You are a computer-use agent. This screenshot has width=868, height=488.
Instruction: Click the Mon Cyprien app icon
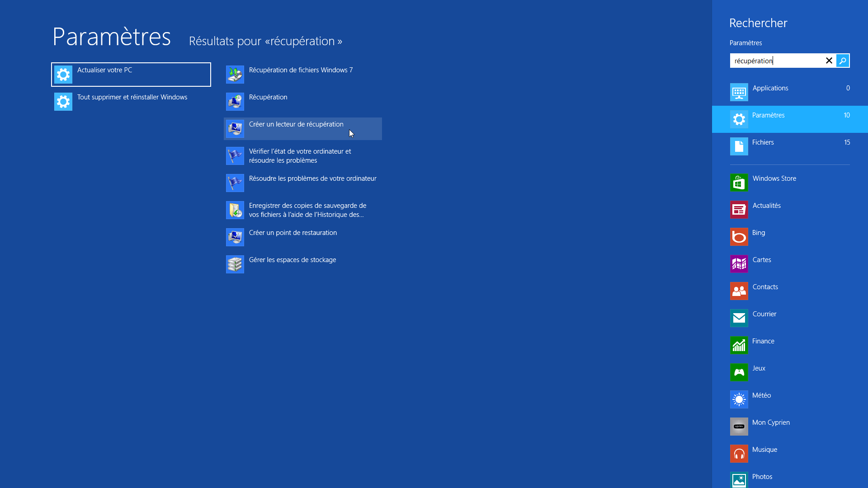tap(739, 427)
